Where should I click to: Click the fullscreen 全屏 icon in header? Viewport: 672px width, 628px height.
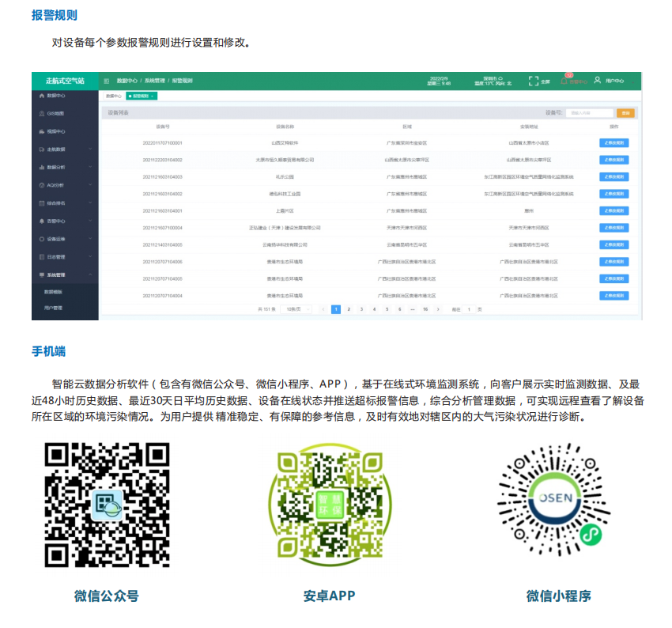(534, 81)
